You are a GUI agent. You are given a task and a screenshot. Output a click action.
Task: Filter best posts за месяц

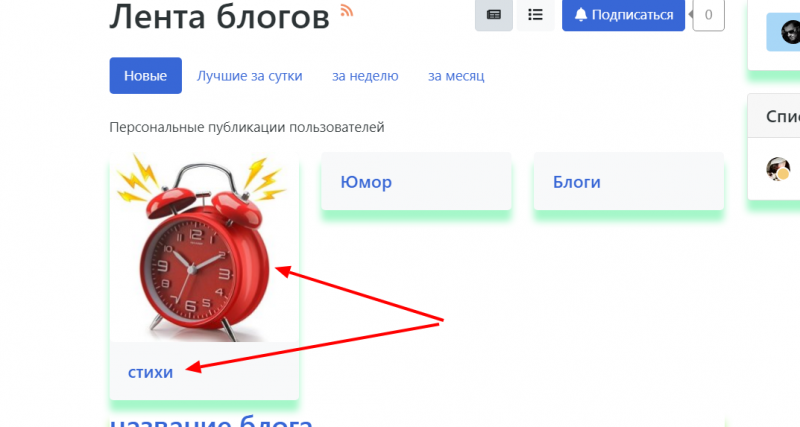(456, 76)
